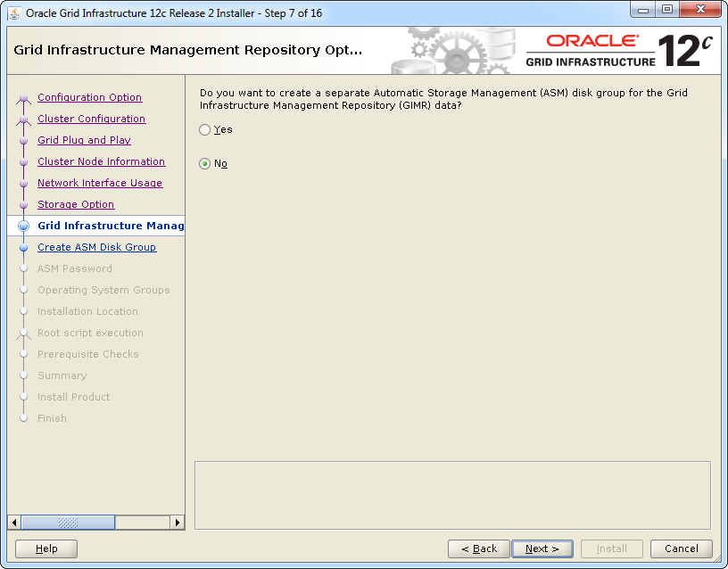The height and width of the screenshot is (569, 728).
Task: Click the Oracle Grid Infrastructure 12c logo
Action: 618,50
